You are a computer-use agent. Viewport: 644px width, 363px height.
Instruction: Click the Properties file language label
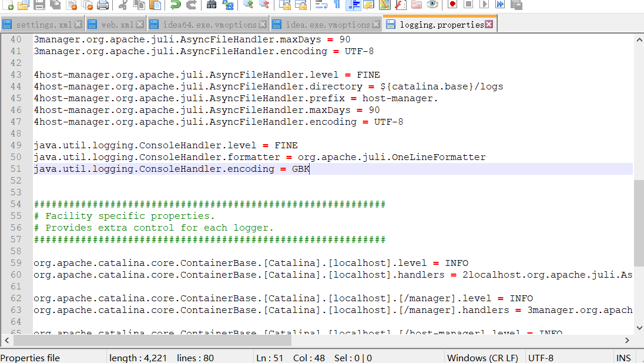(30, 358)
